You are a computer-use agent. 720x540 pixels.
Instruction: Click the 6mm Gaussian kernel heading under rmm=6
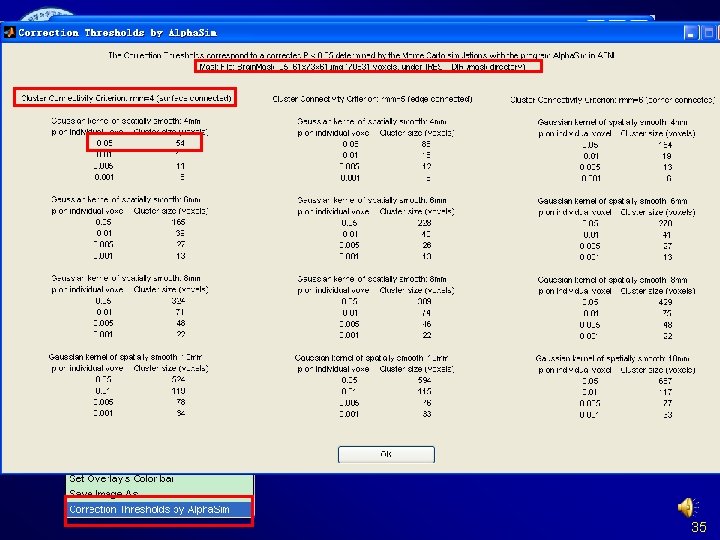(x=613, y=201)
